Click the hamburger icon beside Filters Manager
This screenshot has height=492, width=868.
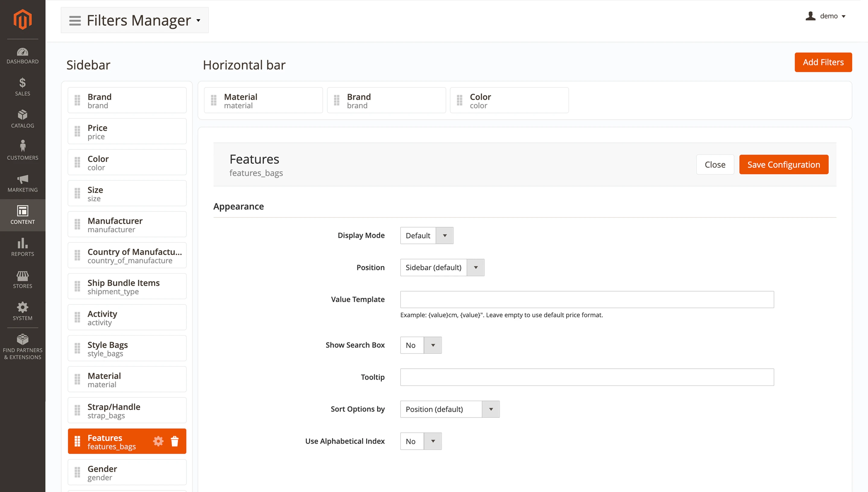click(x=74, y=20)
